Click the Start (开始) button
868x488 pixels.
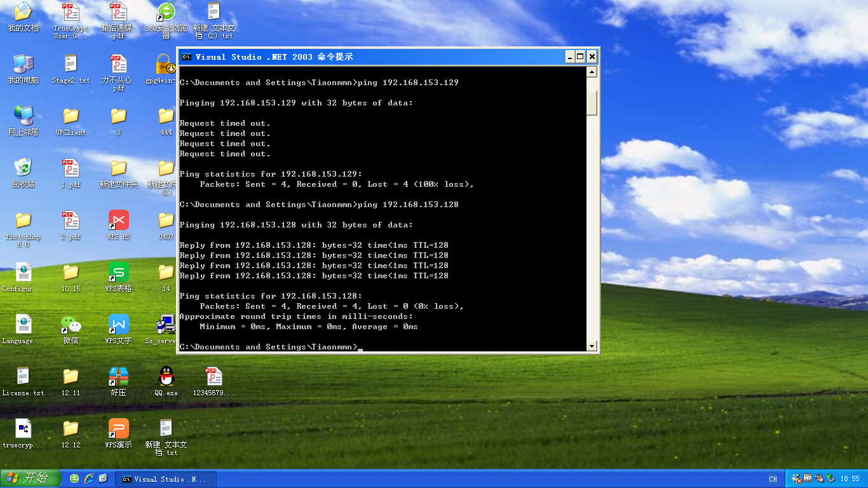[x=30, y=478]
